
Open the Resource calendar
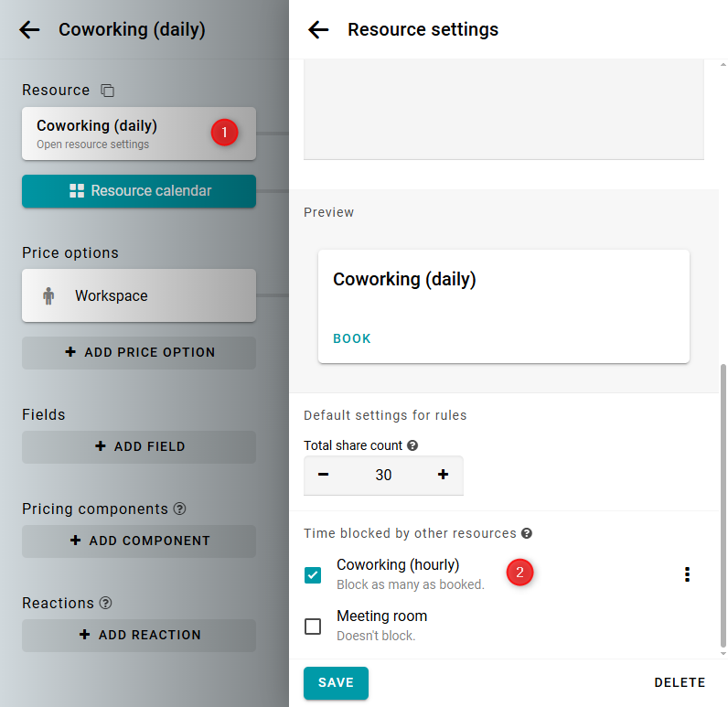tap(139, 191)
